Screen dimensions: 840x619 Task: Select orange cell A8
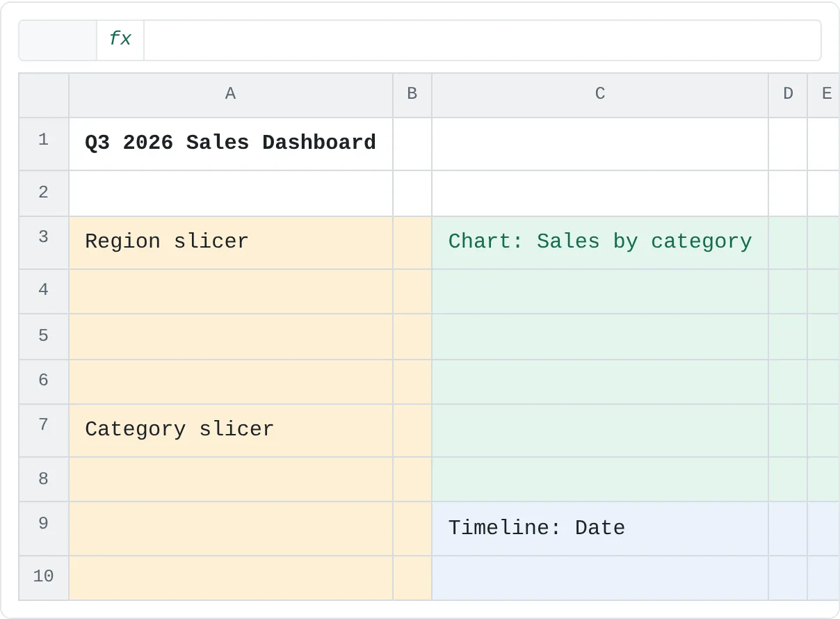(x=231, y=479)
